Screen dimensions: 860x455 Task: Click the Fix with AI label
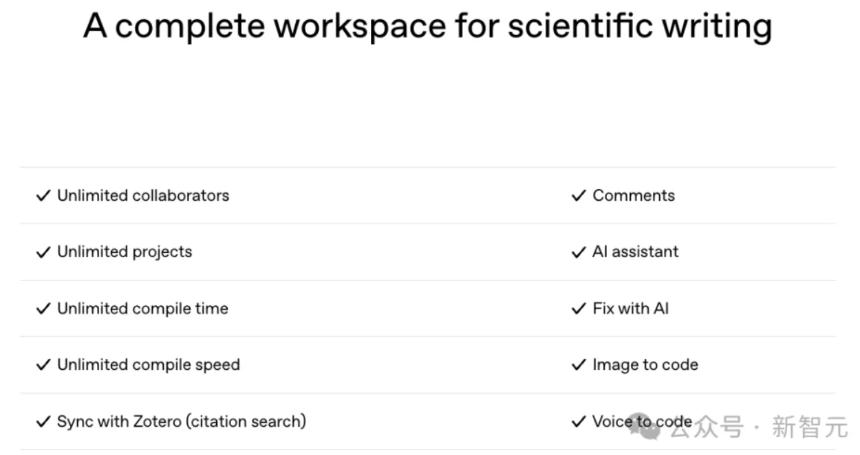point(630,309)
